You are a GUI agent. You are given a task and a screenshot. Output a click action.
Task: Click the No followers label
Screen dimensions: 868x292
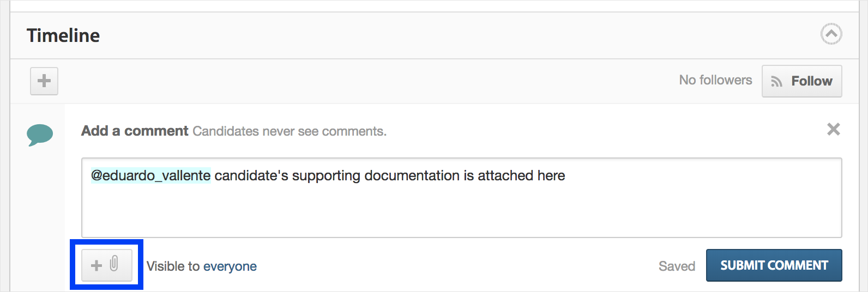[x=715, y=80]
